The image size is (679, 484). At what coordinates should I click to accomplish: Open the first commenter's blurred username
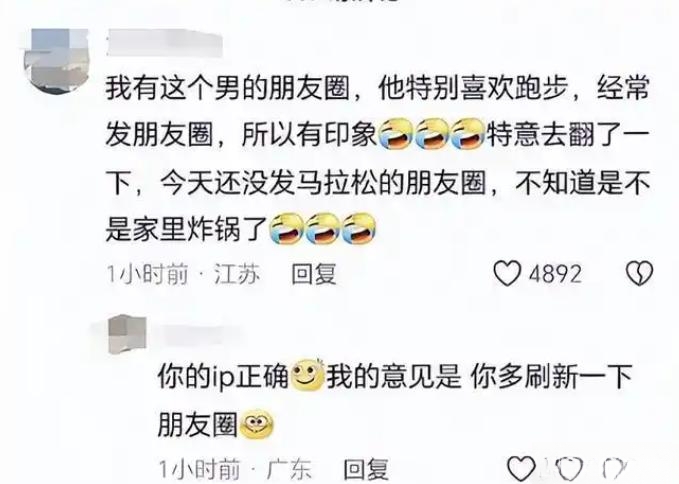(x=165, y=42)
